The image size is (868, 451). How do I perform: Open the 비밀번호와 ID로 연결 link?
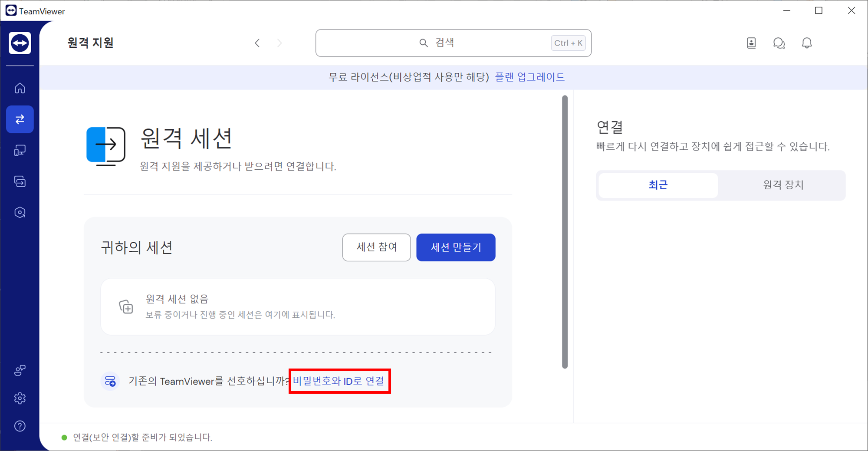(339, 381)
